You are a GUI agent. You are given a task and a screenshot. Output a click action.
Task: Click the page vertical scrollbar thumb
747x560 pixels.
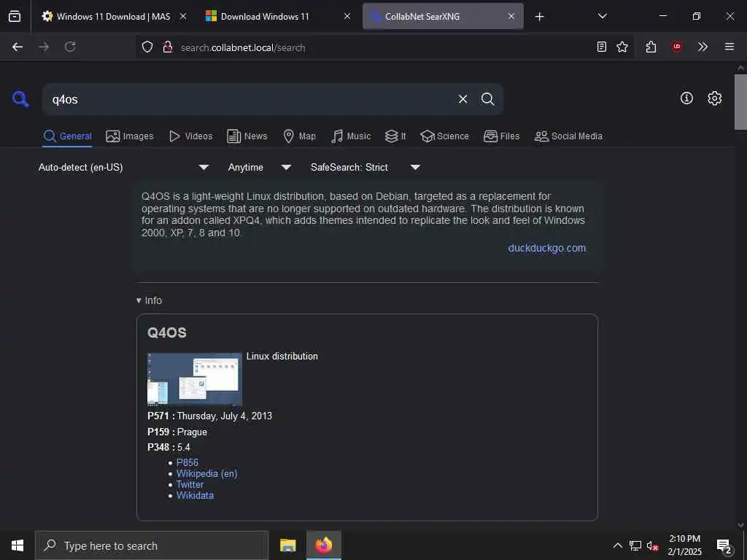[740, 102]
